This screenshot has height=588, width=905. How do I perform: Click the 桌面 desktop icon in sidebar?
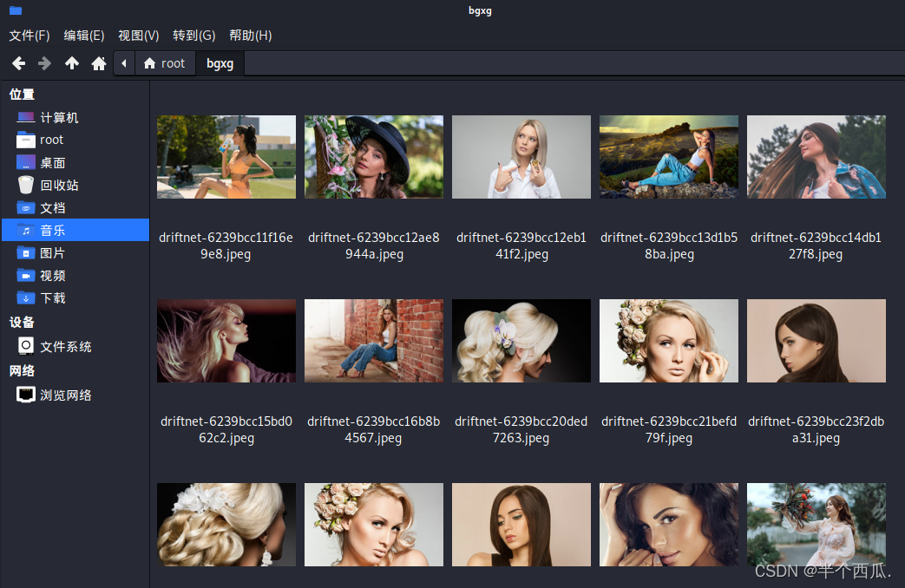26,162
